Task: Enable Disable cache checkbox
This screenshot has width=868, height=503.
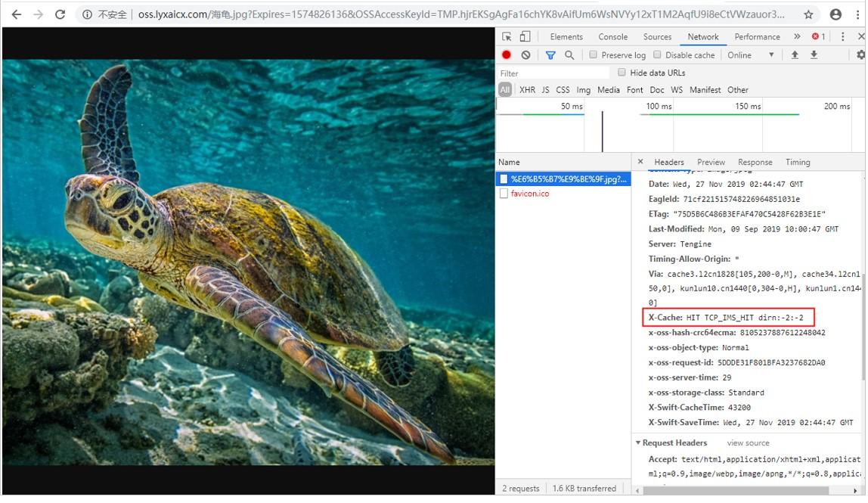Action: [657, 55]
